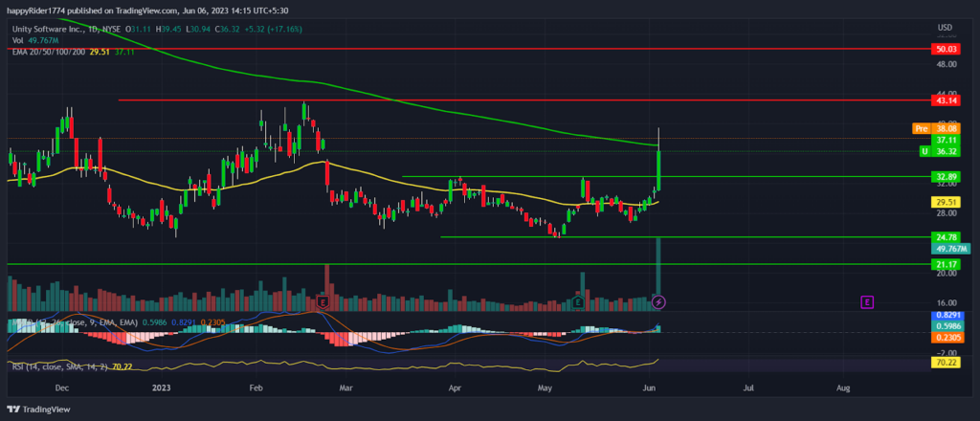Click the red 43.14 price label
This screenshot has width=980, height=421.
(946, 100)
